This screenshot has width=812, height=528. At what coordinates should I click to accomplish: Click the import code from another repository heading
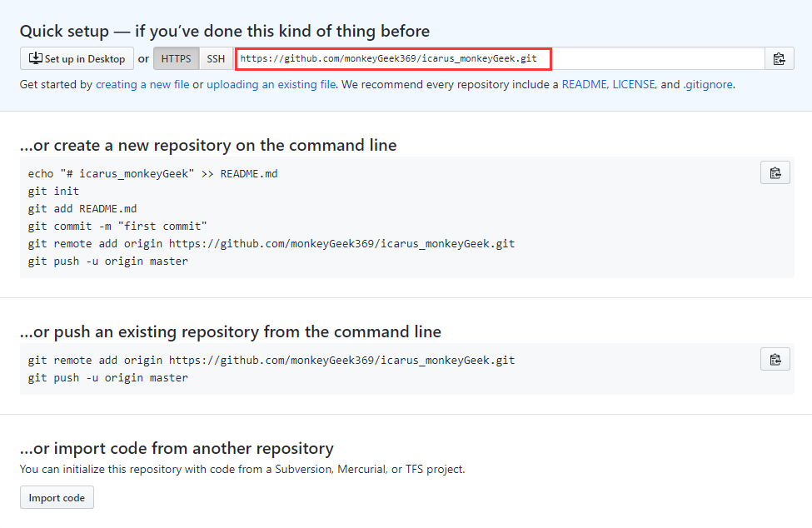coord(177,448)
